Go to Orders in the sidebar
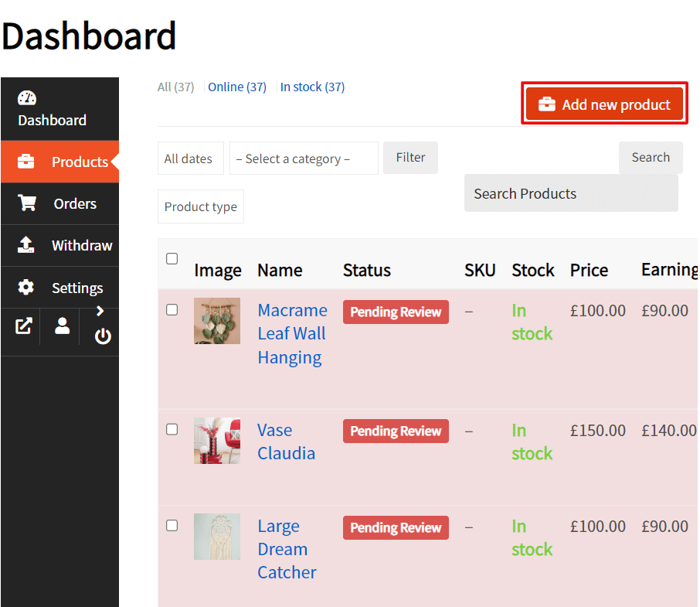 point(59,203)
